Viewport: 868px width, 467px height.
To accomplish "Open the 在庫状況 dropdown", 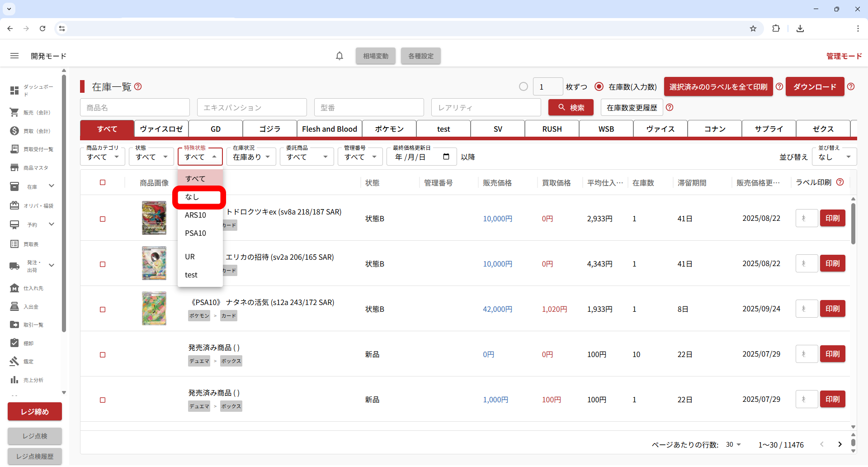I will (x=251, y=157).
